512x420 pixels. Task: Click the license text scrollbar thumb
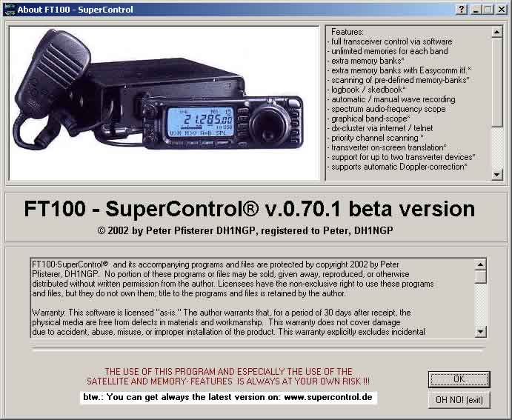tap(480, 276)
